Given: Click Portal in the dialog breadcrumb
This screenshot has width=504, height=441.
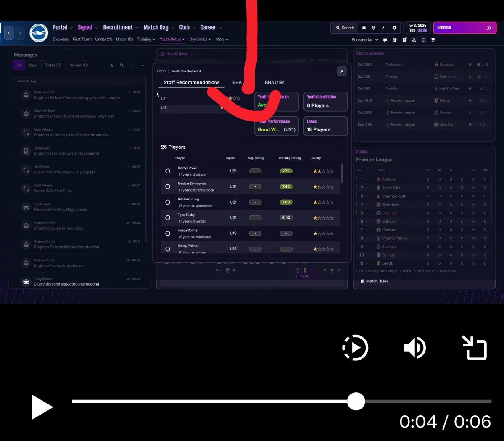Looking at the screenshot, I should tap(162, 71).
